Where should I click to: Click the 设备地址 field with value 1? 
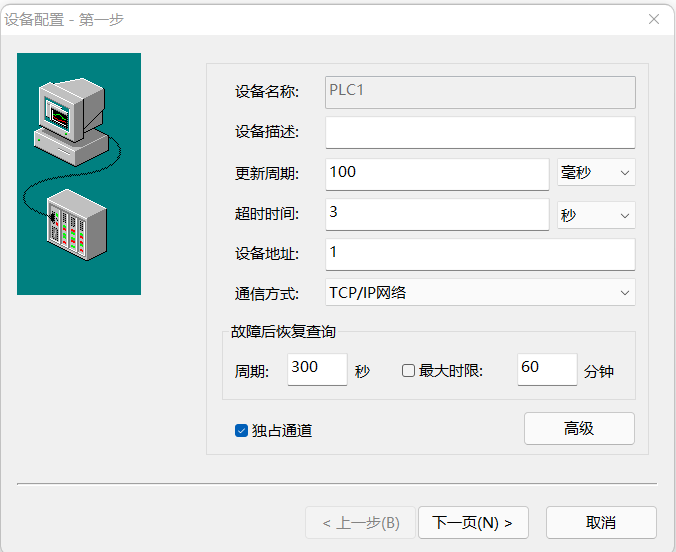(x=480, y=254)
